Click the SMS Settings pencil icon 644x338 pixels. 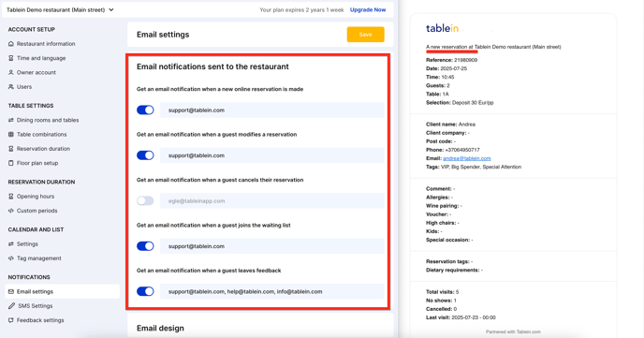click(x=11, y=306)
